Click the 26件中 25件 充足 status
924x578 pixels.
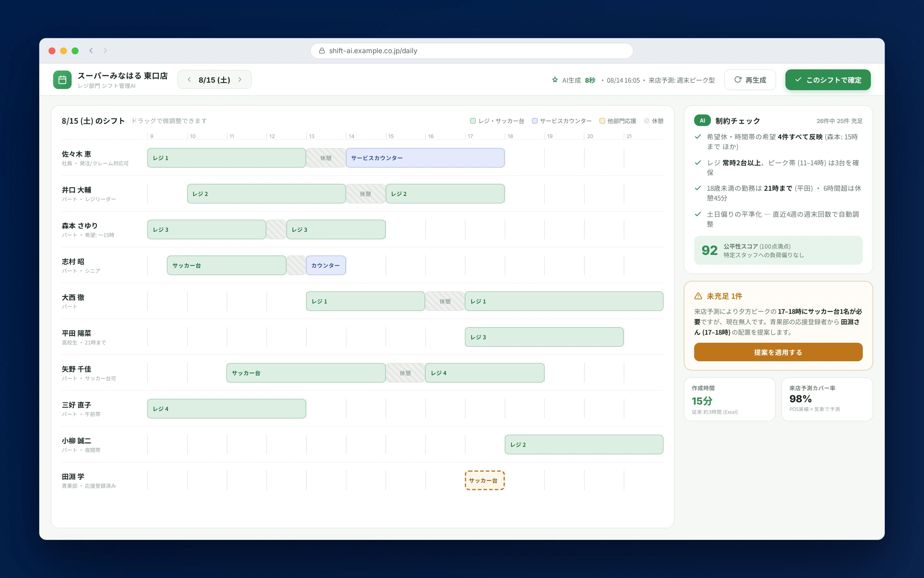coord(839,121)
